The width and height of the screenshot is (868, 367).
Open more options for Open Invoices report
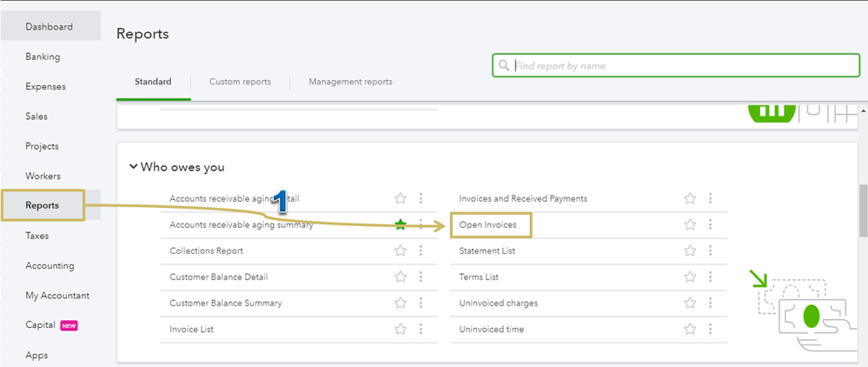(710, 224)
